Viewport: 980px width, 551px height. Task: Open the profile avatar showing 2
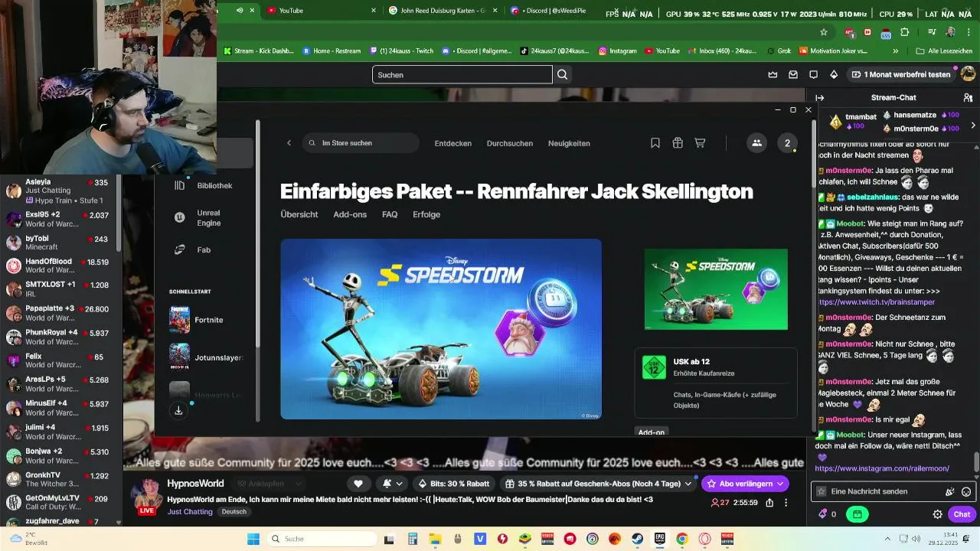787,143
